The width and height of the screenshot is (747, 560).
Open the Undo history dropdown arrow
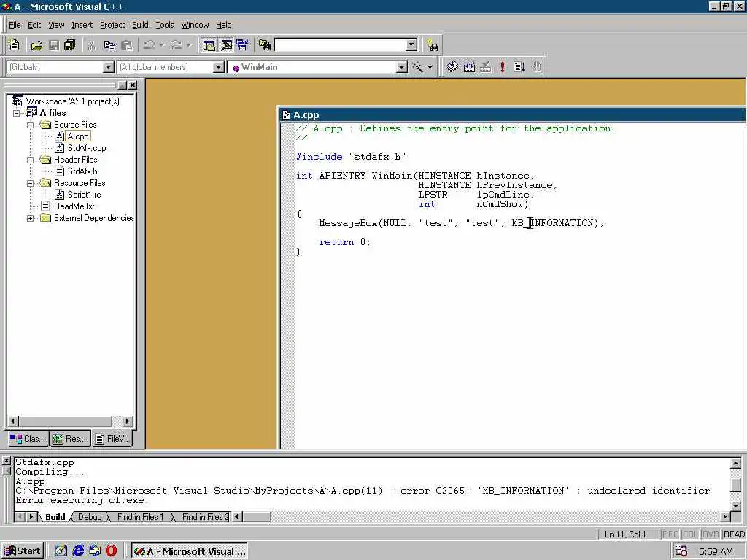[x=162, y=45]
